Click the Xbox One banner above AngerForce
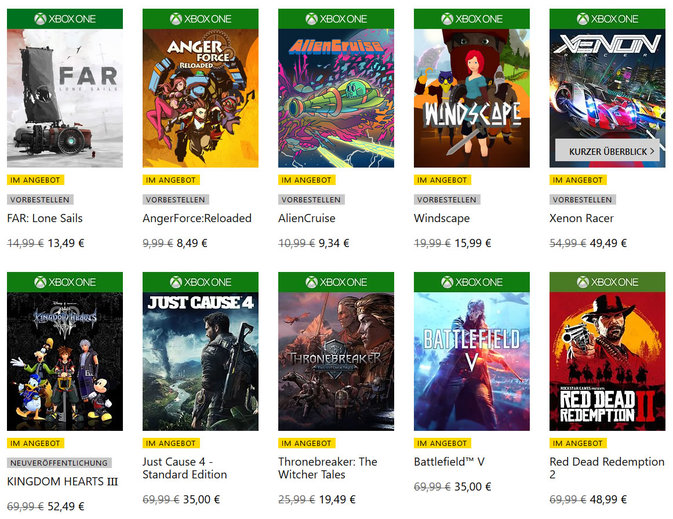Viewport: 673px width, 519px height. coord(200,19)
